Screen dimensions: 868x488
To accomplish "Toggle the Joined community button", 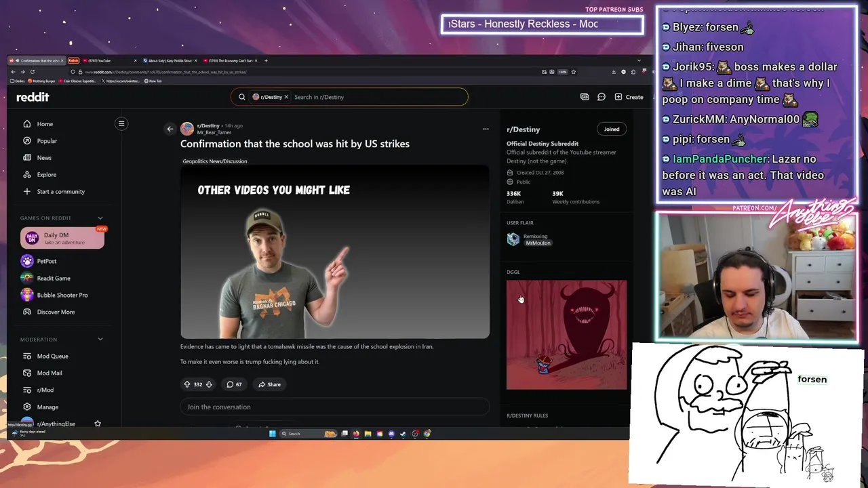I will [612, 129].
